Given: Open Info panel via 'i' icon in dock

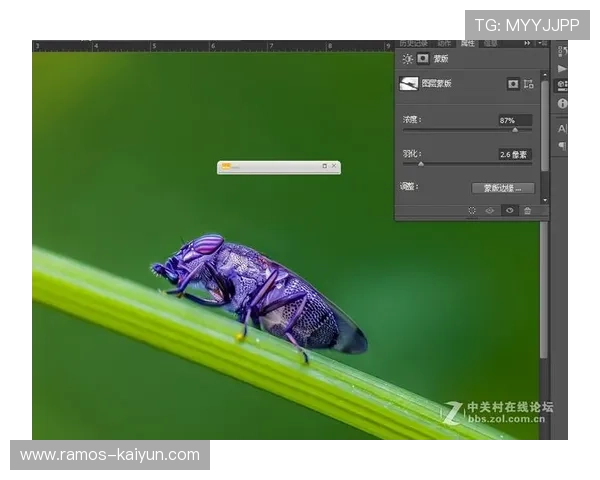Looking at the screenshot, I should click(x=562, y=103).
